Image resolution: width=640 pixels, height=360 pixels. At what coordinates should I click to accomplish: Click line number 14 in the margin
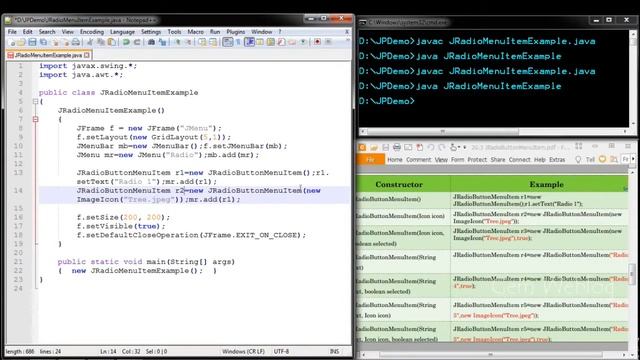(18, 191)
